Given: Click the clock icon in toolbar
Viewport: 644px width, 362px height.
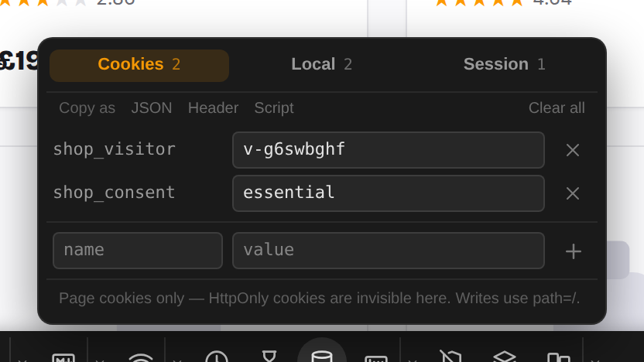Looking at the screenshot, I should [x=217, y=357].
